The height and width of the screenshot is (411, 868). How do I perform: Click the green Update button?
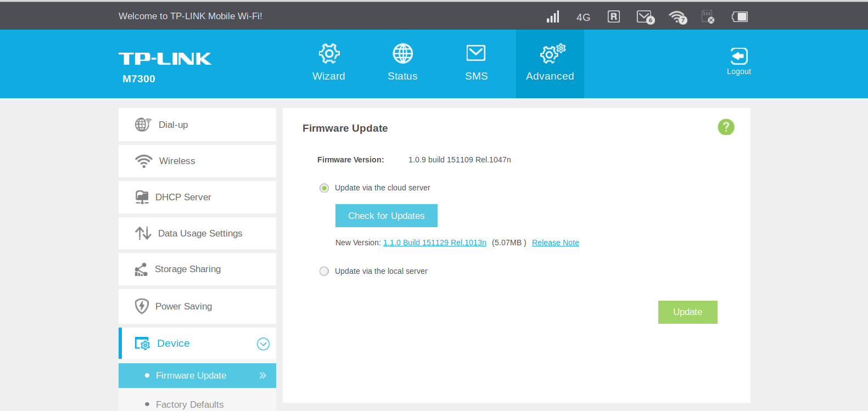(x=688, y=312)
